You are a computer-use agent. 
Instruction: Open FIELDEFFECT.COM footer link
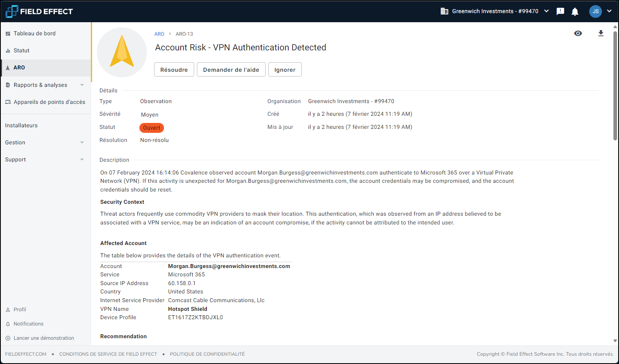pyautogui.click(x=26, y=354)
